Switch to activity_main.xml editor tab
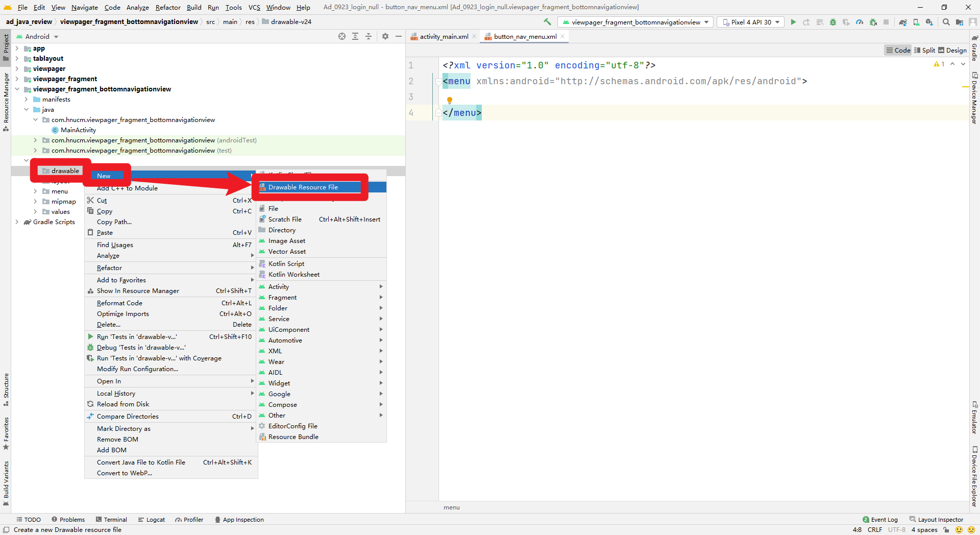The width and height of the screenshot is (980, 535). (444, 36)
